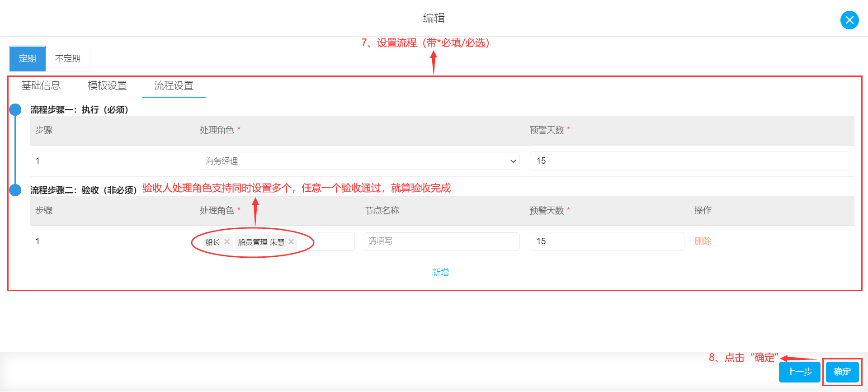Select the 流程设置 tab

coord(174,85)
